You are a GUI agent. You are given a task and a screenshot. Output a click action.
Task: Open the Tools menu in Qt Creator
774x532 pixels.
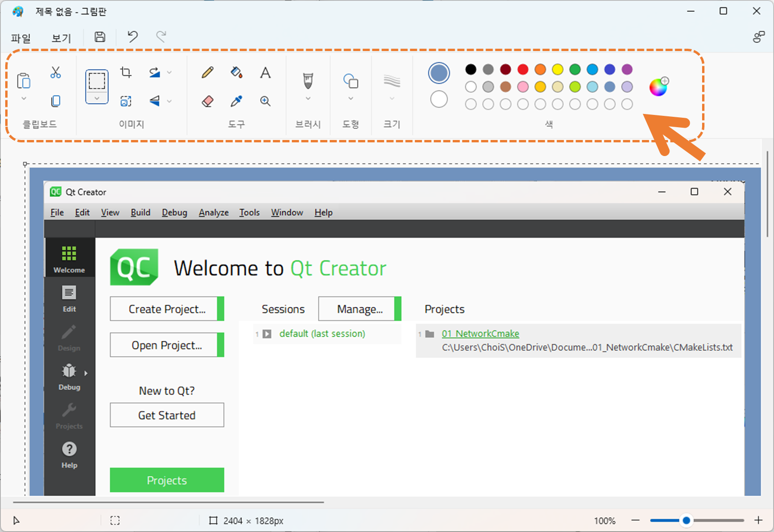(249, 212)
